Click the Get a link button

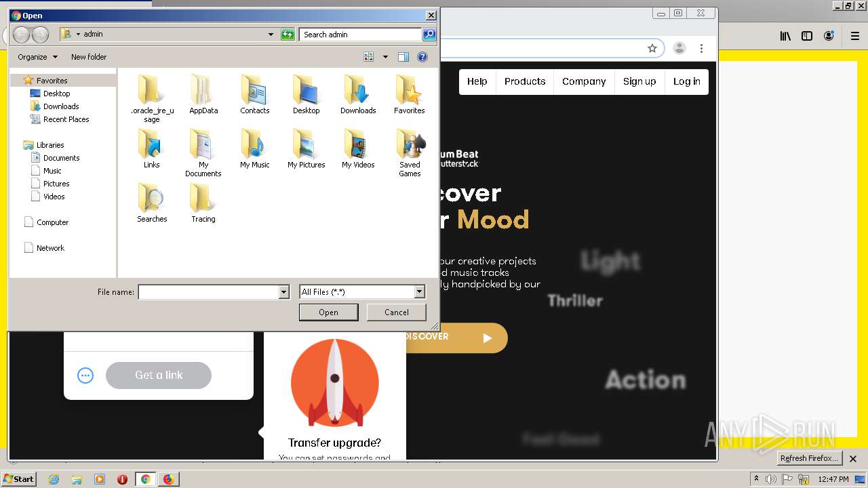pos(159,375)
